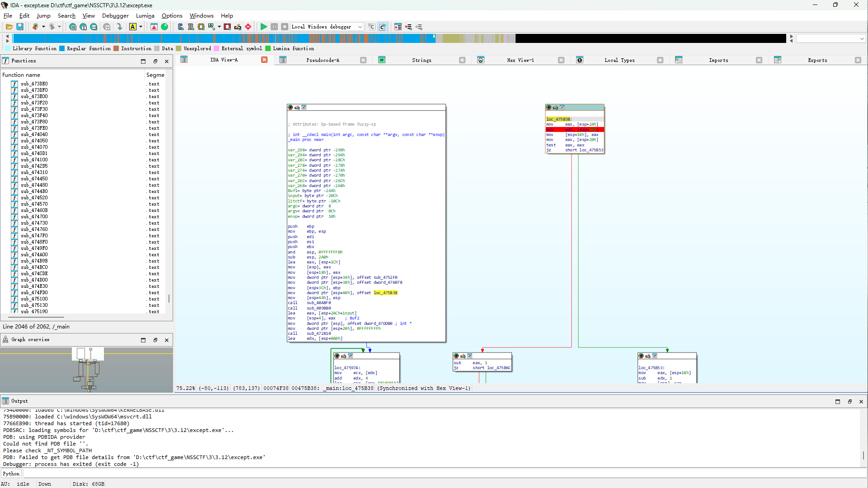Click the green circle toolbar icon
The width and height of the screenshot is (868, 488).
pyautogui.click(x=165, y=27)
